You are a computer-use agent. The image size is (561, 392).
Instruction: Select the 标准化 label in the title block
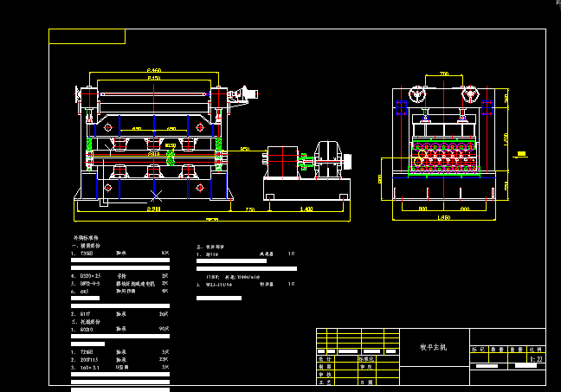[x=366, y=359]
